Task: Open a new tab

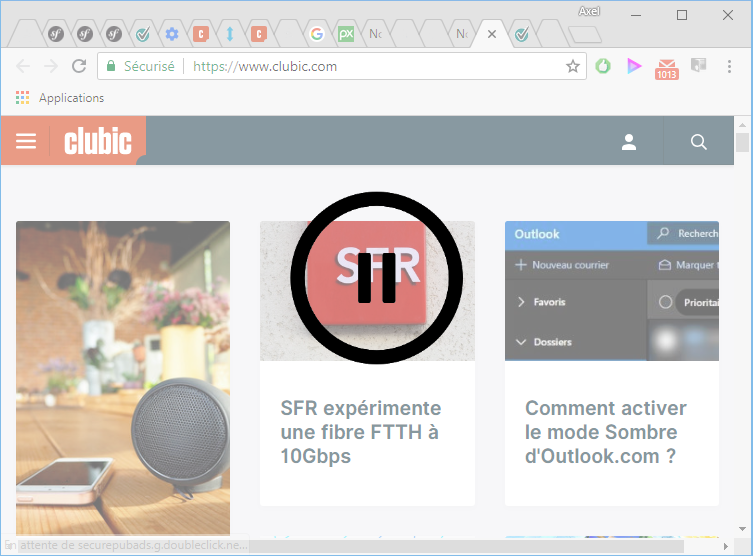Action: pos(584,35)
